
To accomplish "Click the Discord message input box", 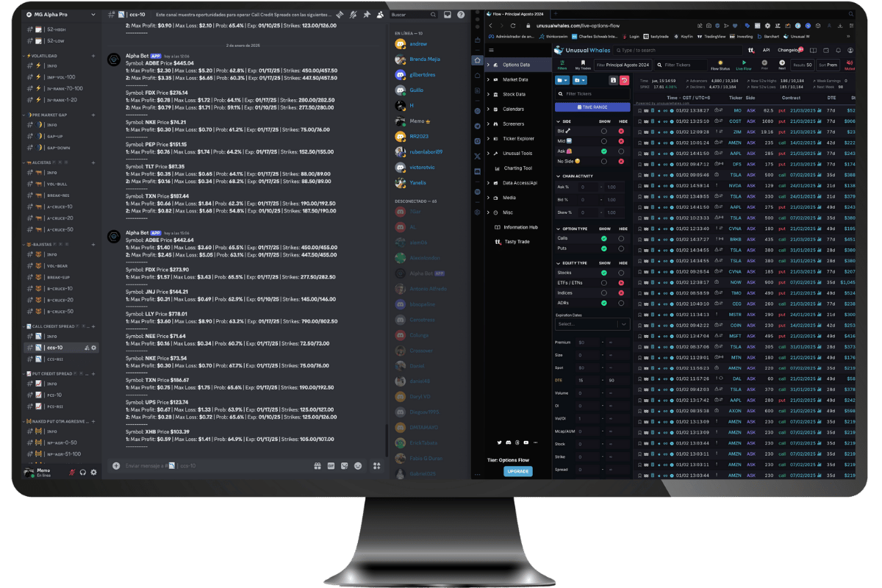I will pos(213,465).
